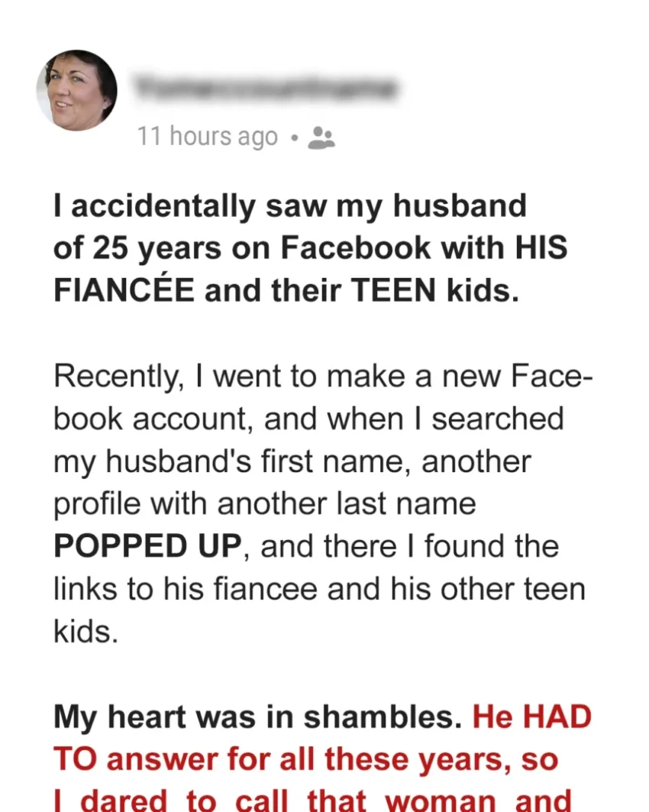Click the text "book account, and when I searched"
649x812 pixels.
(x=308, y=419)
